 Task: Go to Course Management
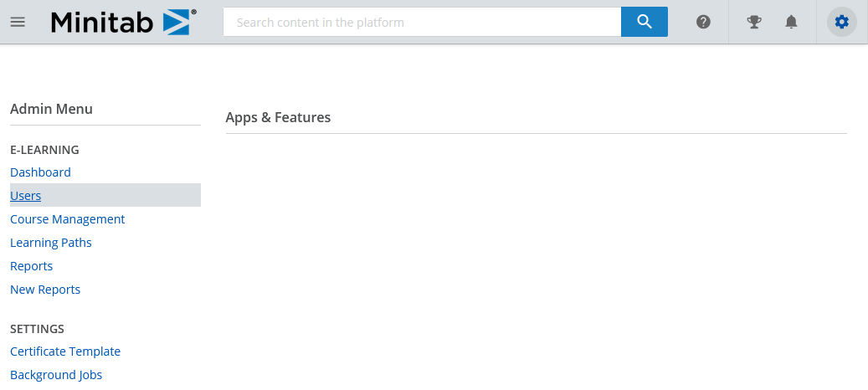coord(68,219)
